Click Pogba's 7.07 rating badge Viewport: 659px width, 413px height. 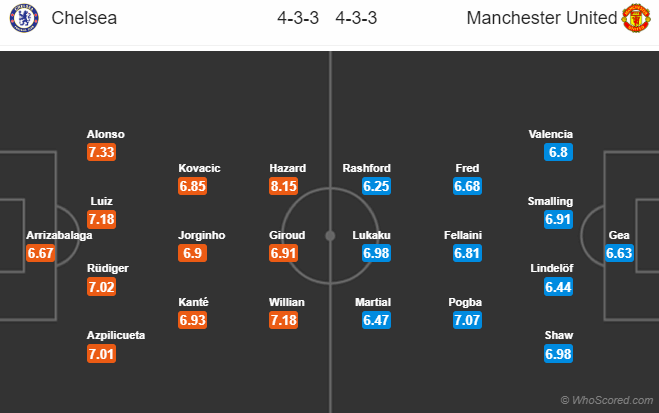pos(467,320)
